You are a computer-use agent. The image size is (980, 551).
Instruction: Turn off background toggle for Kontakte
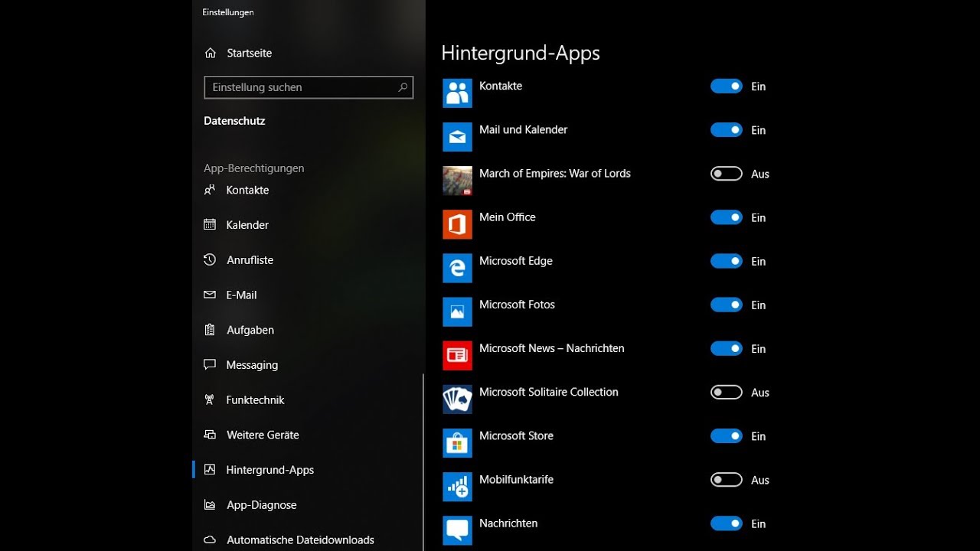tap(727, 86)
